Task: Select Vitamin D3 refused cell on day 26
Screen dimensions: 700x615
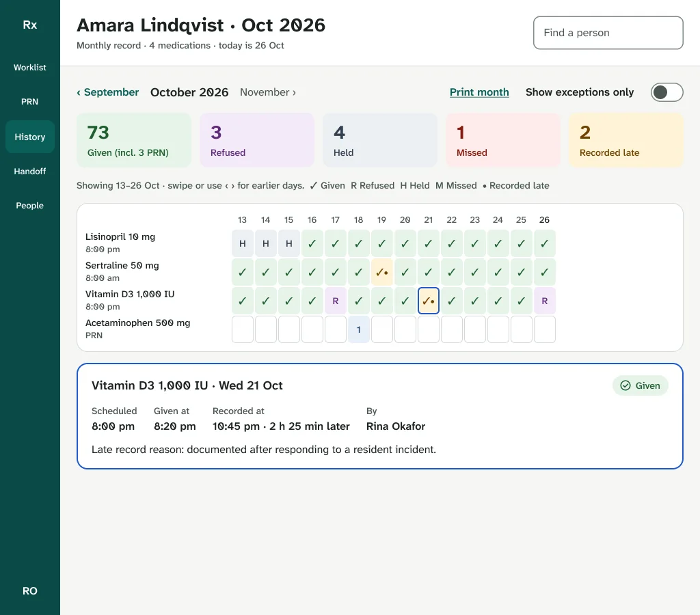Action: pos(545,301)
